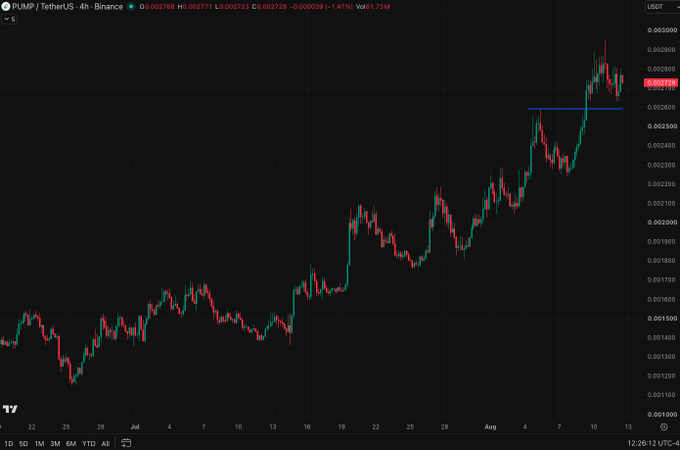Select the All date range
This screenshot has height=450, width=680.
pyautogui.click(x=105, y=443)
